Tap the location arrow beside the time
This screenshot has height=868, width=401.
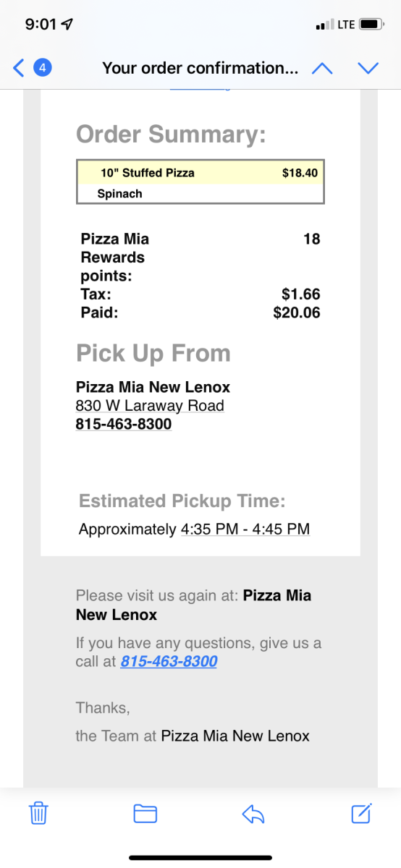click(68, 25)
